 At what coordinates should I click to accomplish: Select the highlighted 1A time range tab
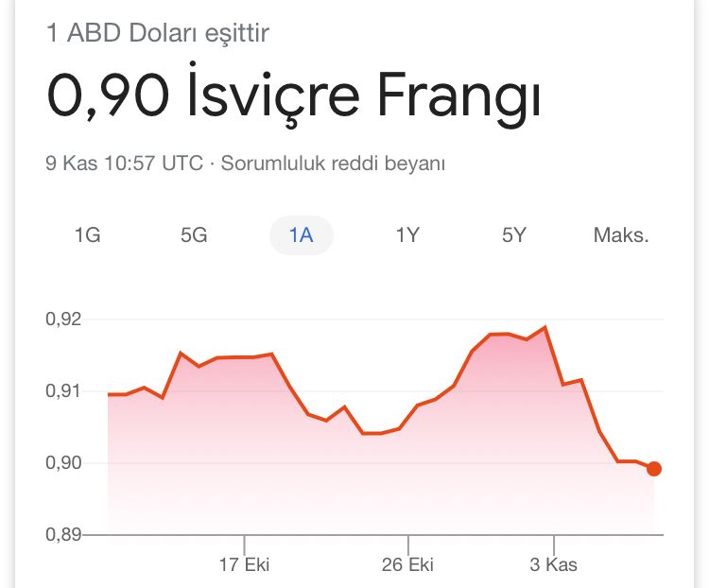pos(302,235)
